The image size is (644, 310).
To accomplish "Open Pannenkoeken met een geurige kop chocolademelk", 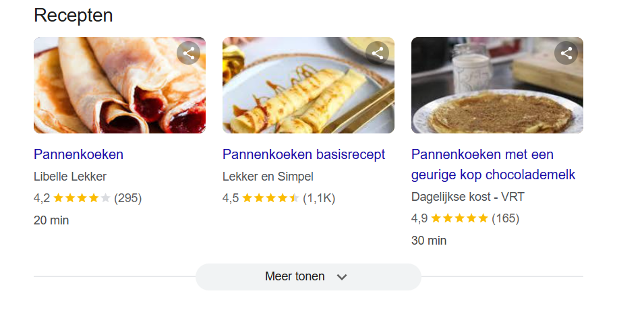I will [x=493, y=165].
